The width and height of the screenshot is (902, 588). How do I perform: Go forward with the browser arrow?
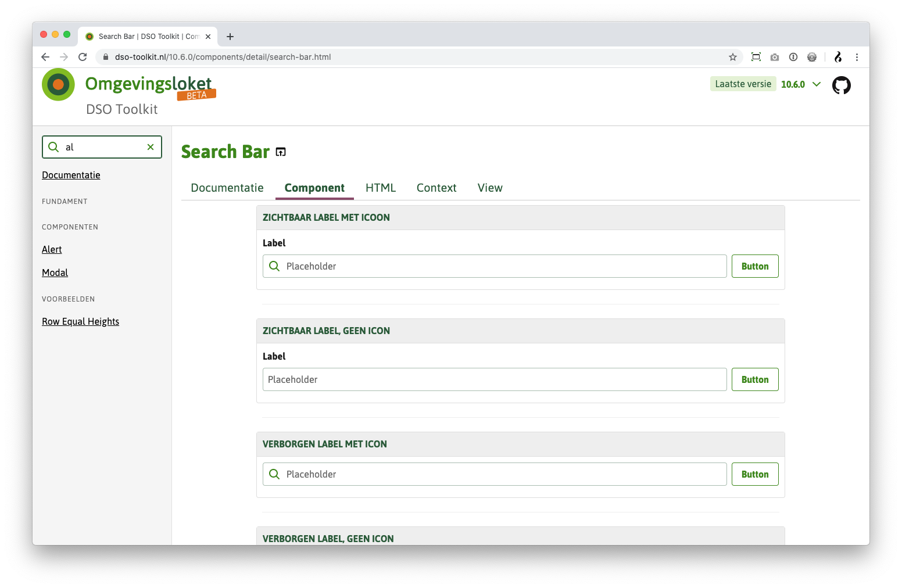point(64,57)
